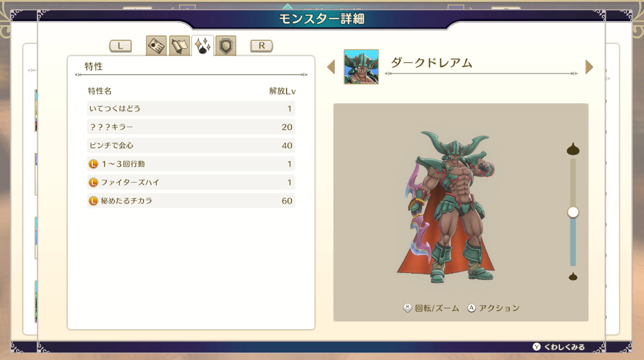Select the ピンチで会心 trait row
Image resolution: width=644 pixels, height=360 pixels.
click(191, 145)
